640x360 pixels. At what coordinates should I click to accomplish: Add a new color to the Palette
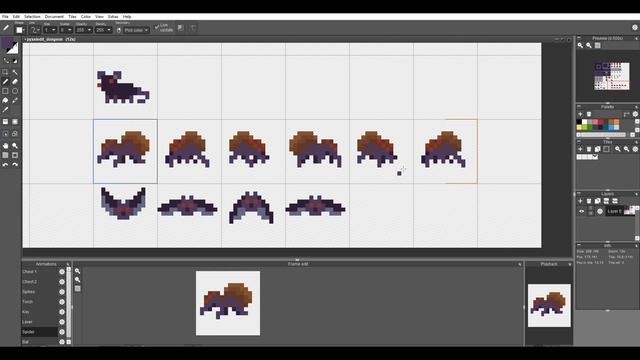(x=580, y=114)
